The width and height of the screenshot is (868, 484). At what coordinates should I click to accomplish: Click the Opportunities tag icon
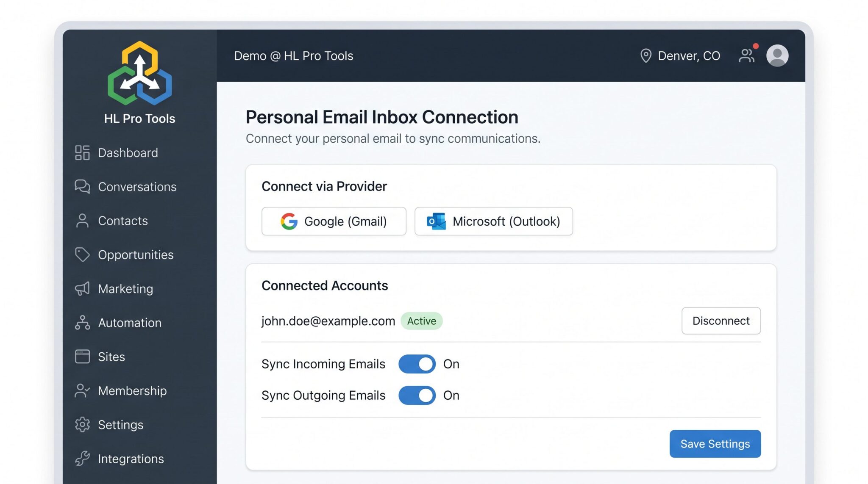click(x=82, y=254)
